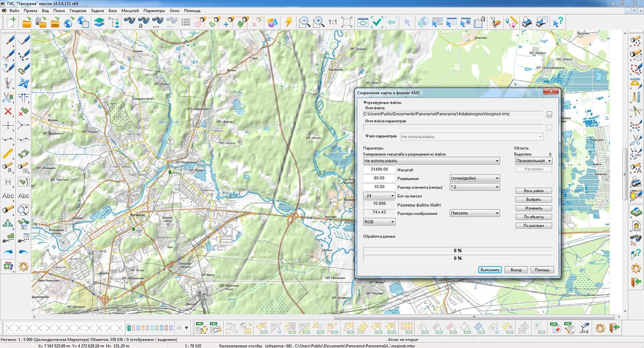Click the printer icon in top toolbar
Image resolution: width=644 pixels, height=348 pixels.
tap(528, 22)
